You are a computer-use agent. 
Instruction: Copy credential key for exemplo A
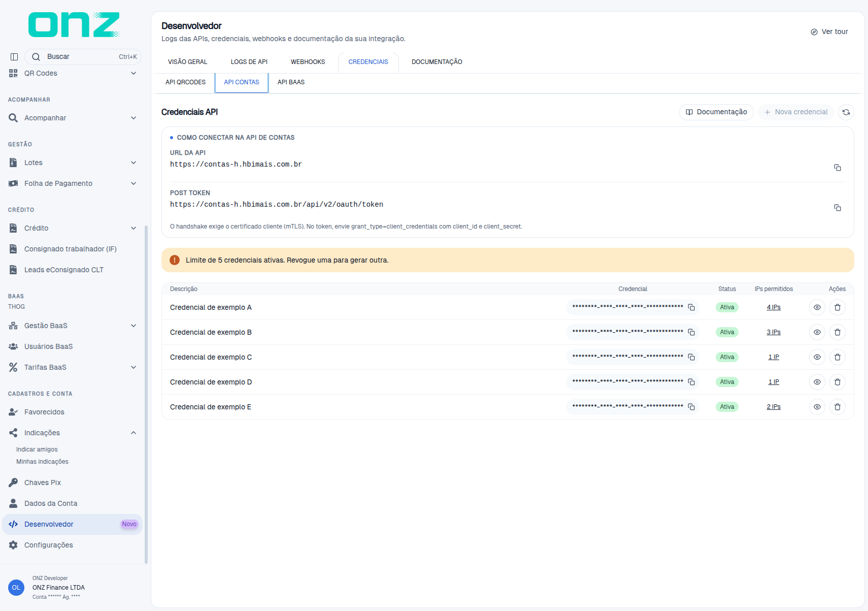coord(691,307)
